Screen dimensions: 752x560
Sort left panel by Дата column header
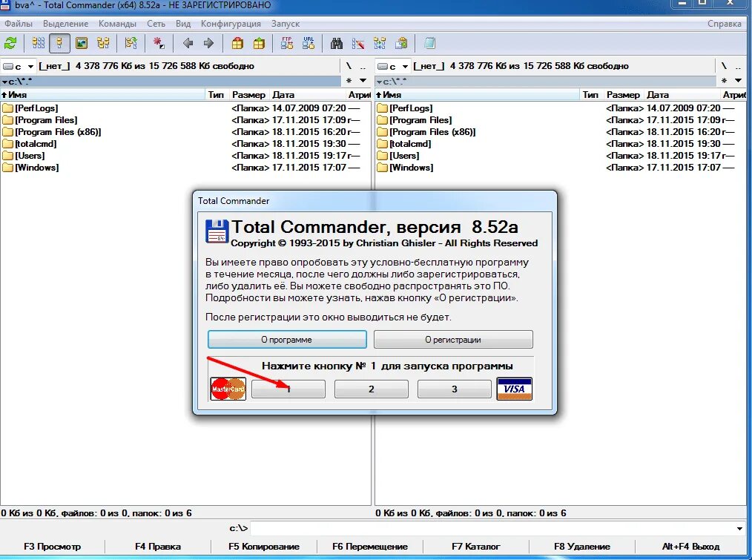pos(308,94)
